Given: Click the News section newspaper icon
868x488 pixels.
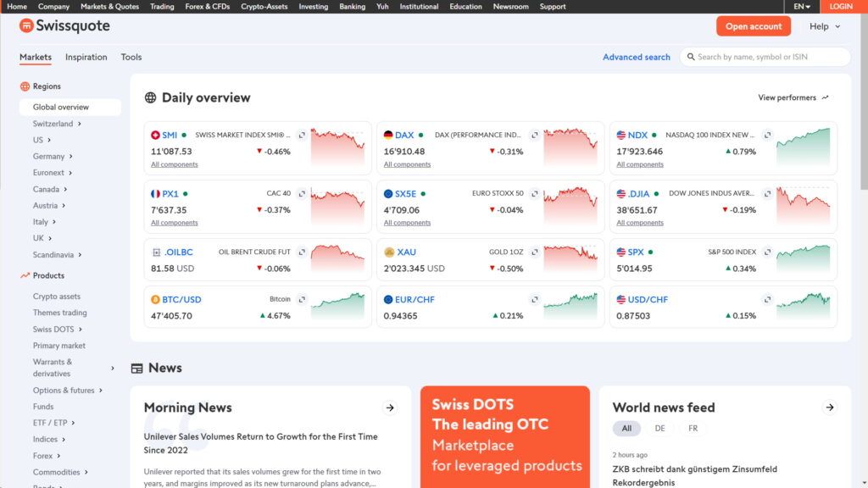Looking at the screenshot, I should pos(136,368).
